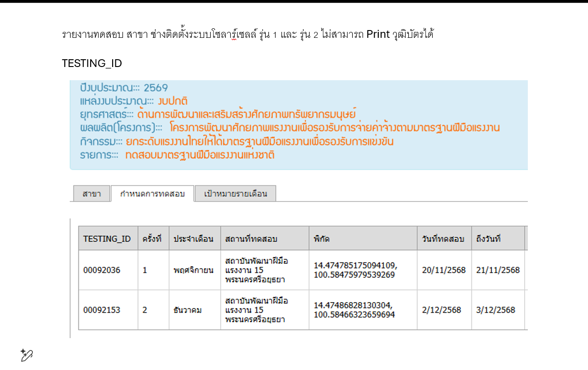Click the พฤศจิกายน month cell

193,270
